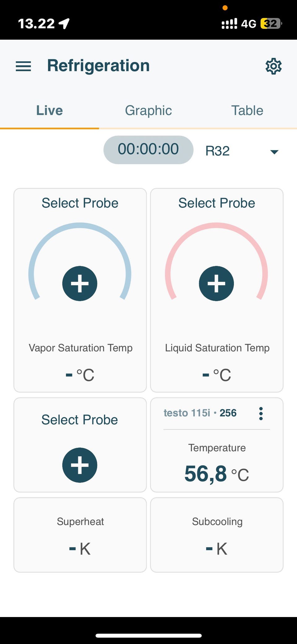Tap the location arrow in status bar

64,24
